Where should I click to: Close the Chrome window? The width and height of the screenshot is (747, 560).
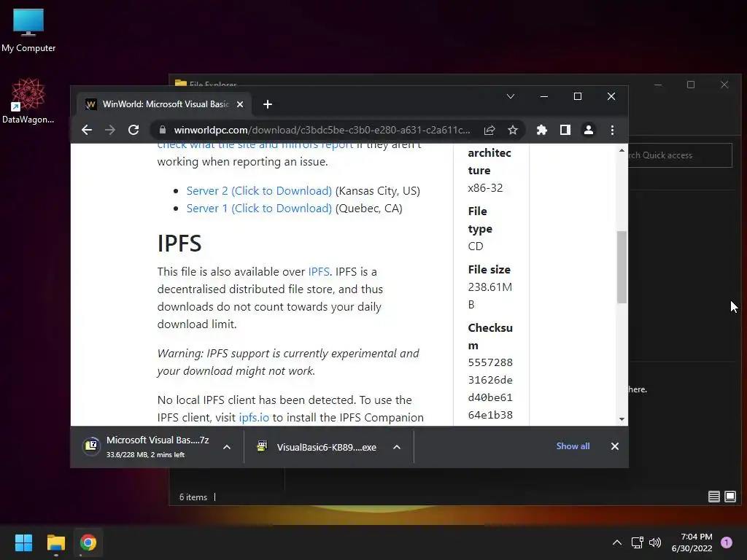[611, 97]
